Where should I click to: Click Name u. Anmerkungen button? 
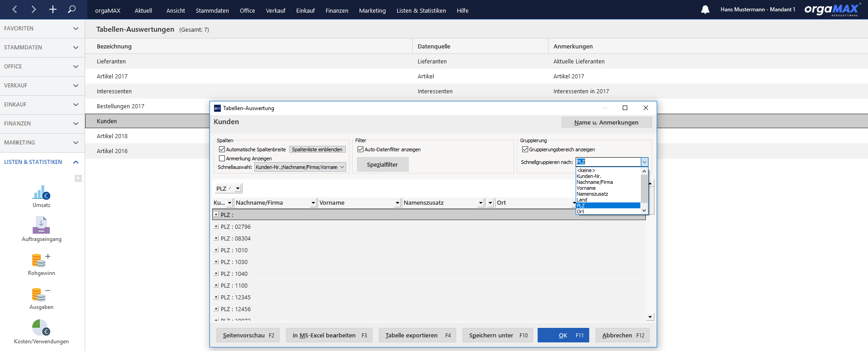(x=606, y=122)
